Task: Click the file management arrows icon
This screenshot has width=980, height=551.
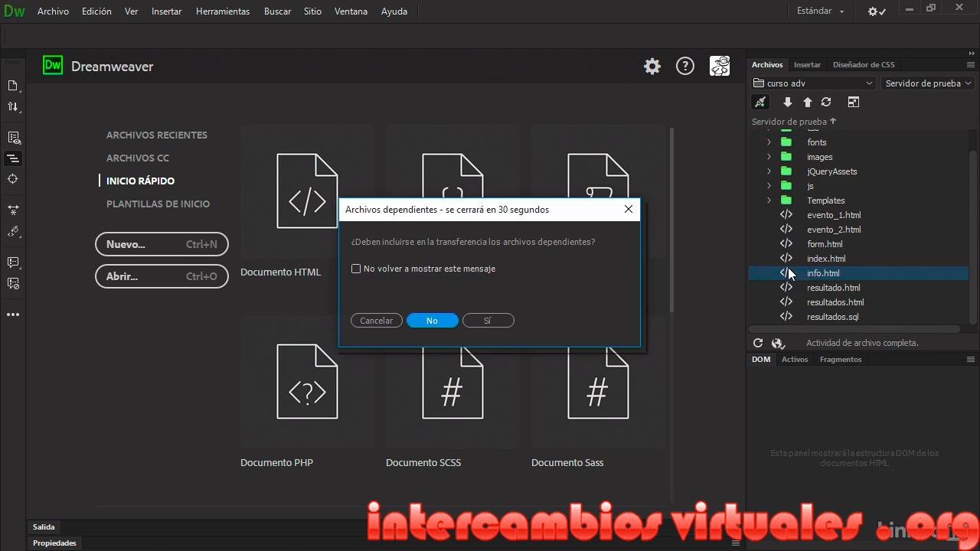Action: 13,107
